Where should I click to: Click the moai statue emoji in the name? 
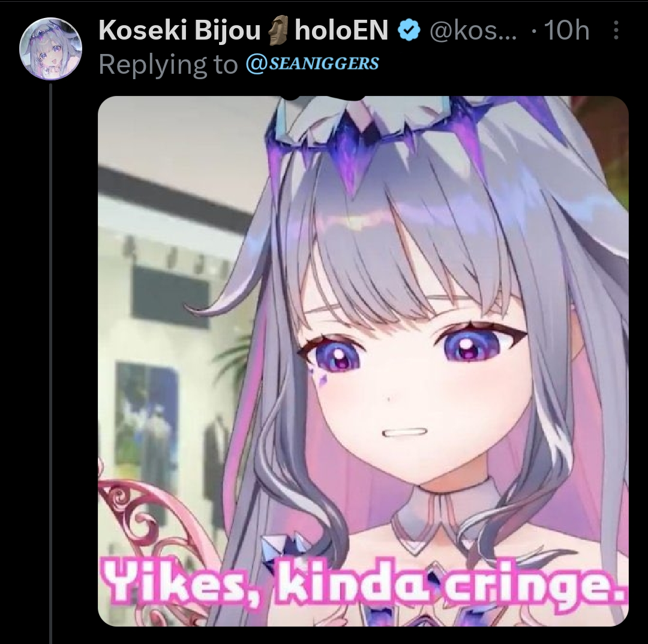coord(277,31)
